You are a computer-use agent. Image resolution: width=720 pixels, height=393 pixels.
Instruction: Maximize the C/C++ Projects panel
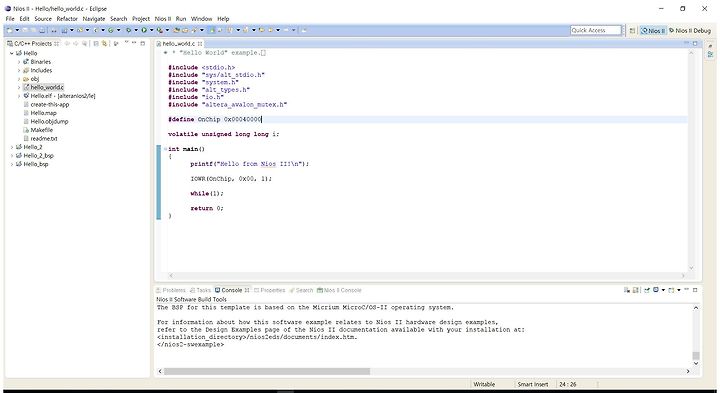pos(143,43)
